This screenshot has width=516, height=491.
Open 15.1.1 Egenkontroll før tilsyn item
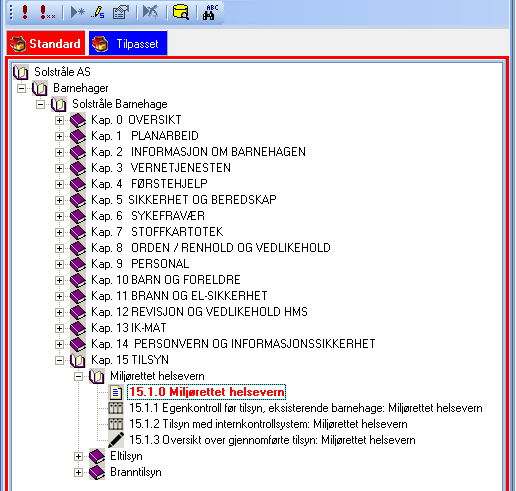306,408
